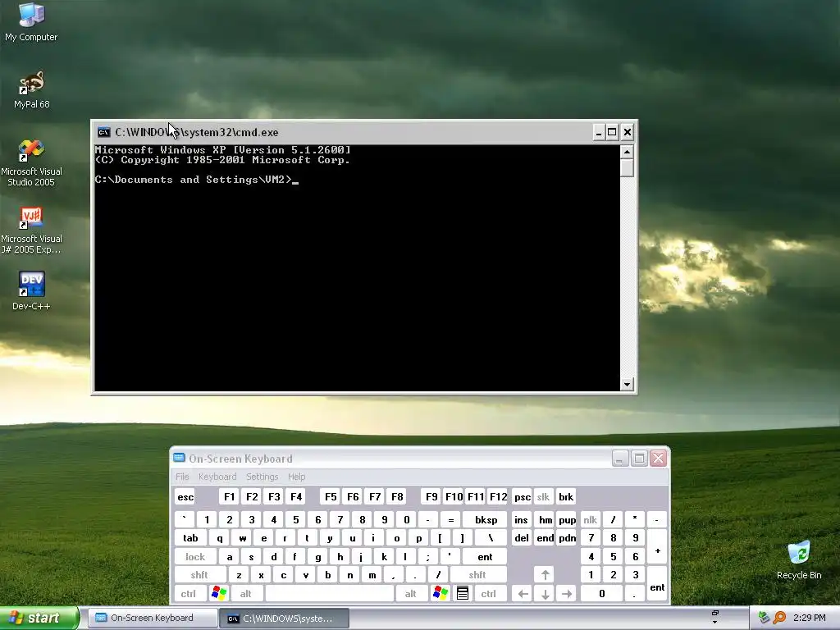The width and height of the screenshot is (840, 630).
Task: Click the 2:29 PM system clock
Action: coord(809,618)
